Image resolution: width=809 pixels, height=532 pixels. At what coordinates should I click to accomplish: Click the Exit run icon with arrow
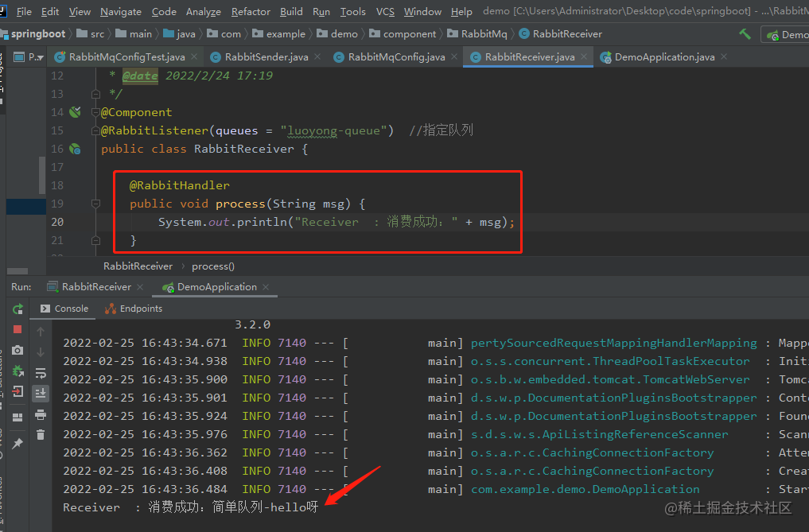(18, 391)
